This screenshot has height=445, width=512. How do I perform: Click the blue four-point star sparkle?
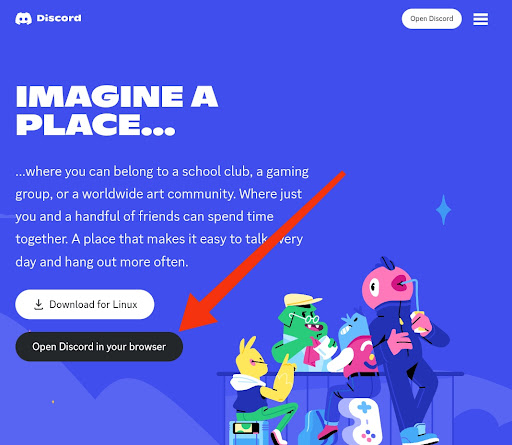click(x=443, y=210)
